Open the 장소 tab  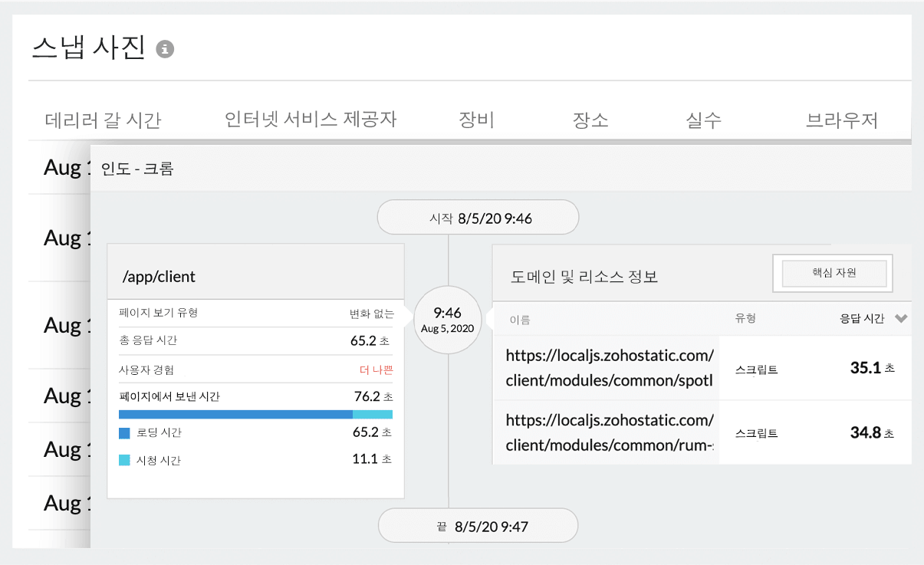[x=590, y=119]
